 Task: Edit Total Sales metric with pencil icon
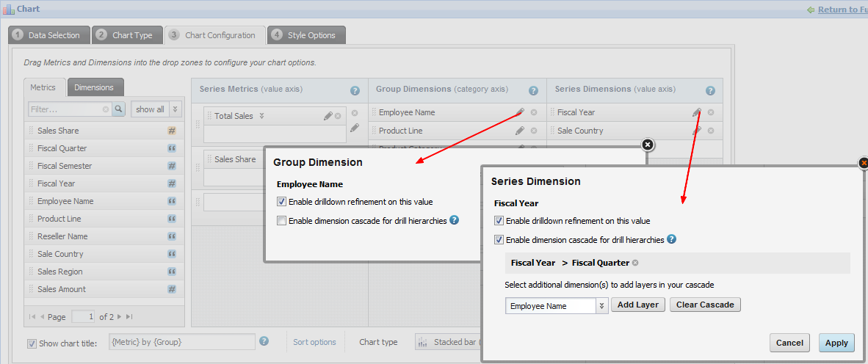coord(328,116)
